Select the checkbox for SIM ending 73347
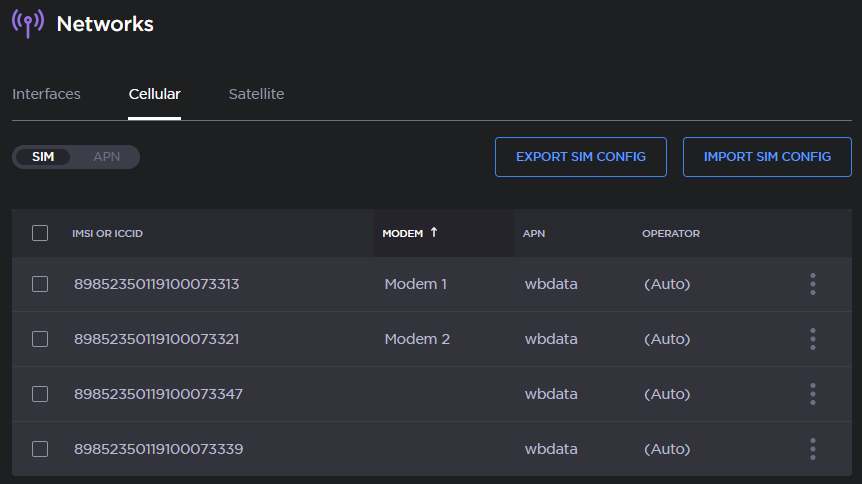Viewport: 862px width, 484px height. pyautogui.click(x=40, y=394)
